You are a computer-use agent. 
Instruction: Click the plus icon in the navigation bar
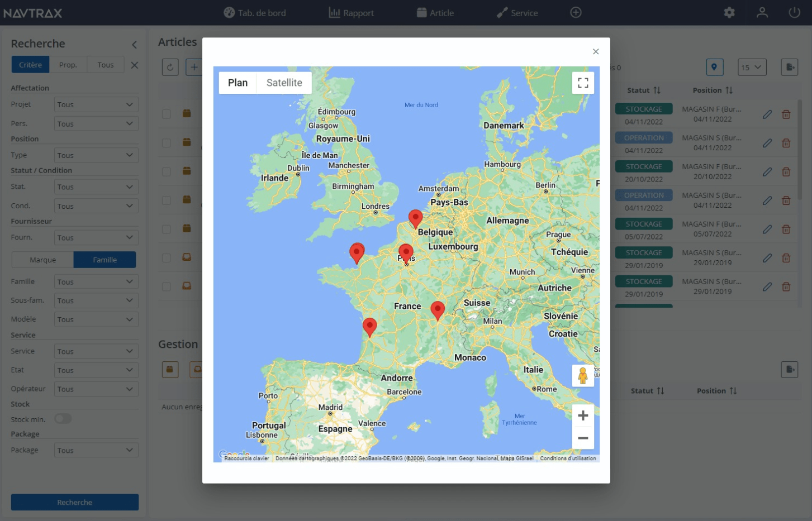(x=576, y=12)
